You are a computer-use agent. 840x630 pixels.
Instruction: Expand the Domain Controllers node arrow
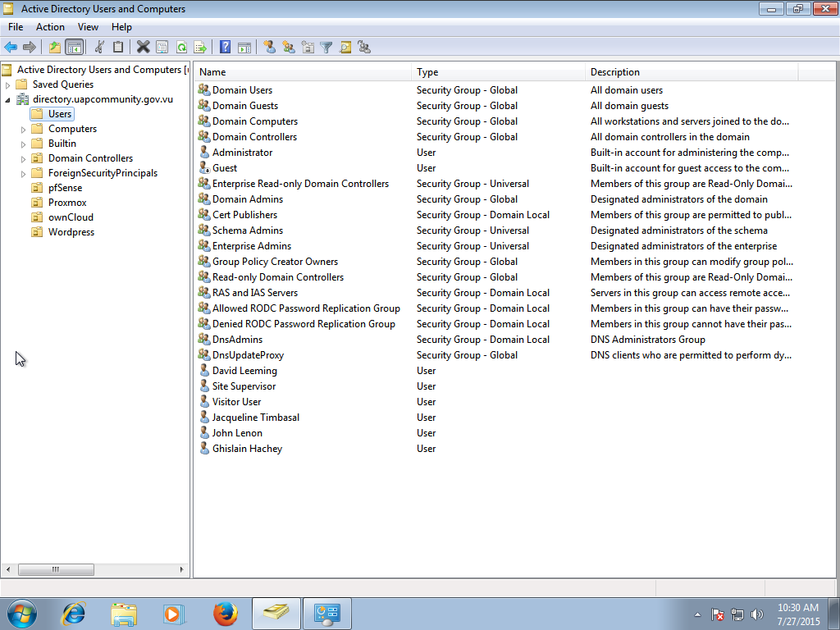(24, 158)
